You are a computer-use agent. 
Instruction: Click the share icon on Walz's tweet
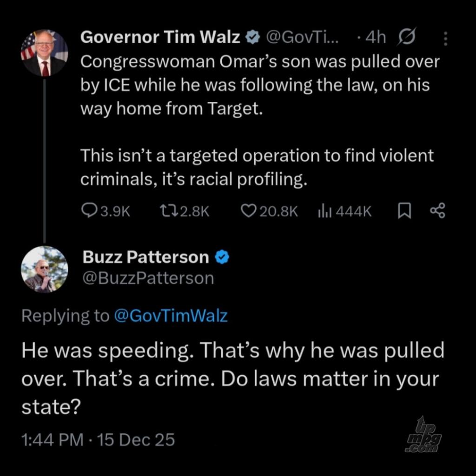tap(437, 212)
